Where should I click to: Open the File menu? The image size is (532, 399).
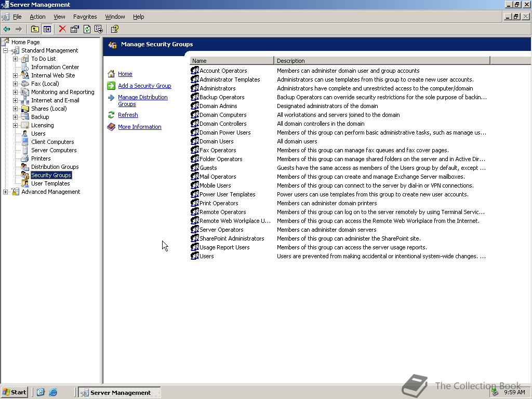(17, 17)
